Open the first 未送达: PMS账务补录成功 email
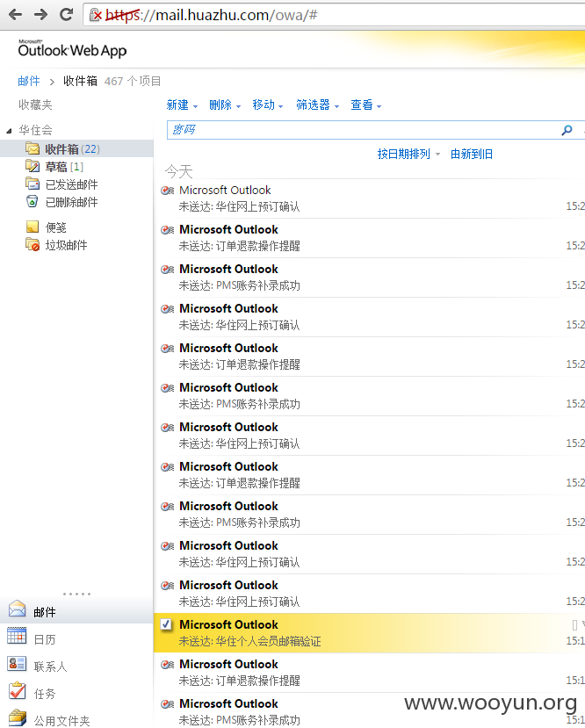The height and width of the screenshot is (728, 585). point(369,278)
